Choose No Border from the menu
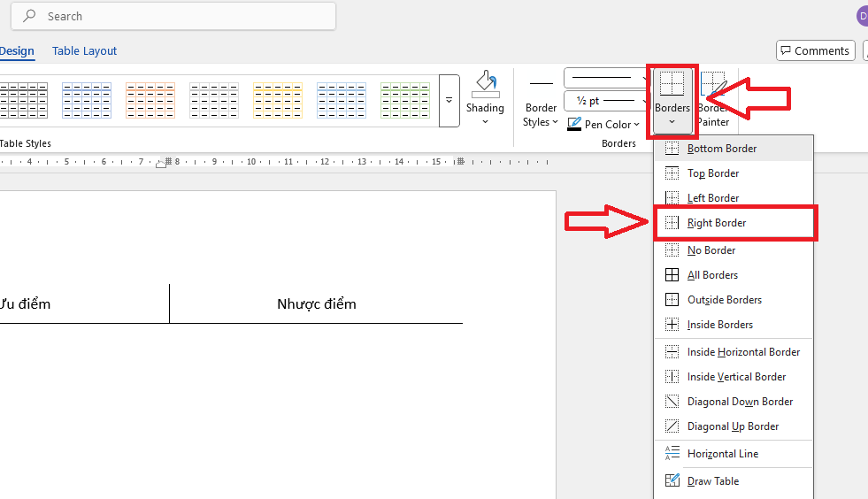 coord(711,250)
